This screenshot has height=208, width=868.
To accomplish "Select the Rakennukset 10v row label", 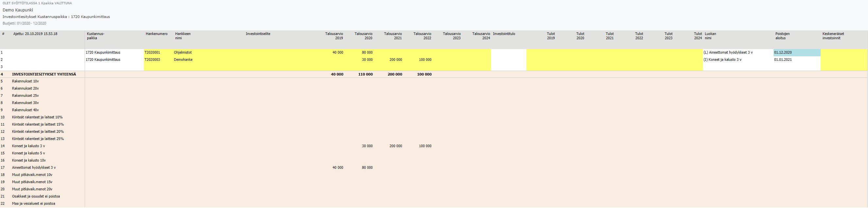I will point(25,81).
